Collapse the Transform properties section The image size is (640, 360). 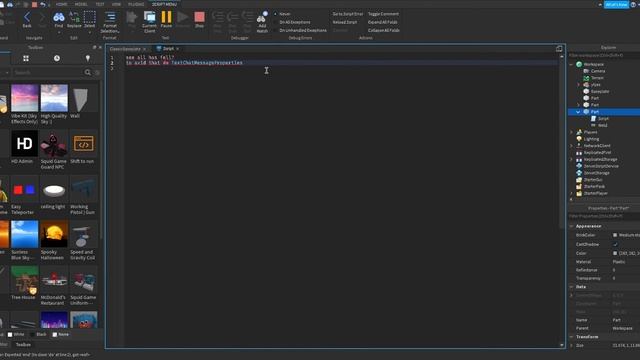point(571,337)
